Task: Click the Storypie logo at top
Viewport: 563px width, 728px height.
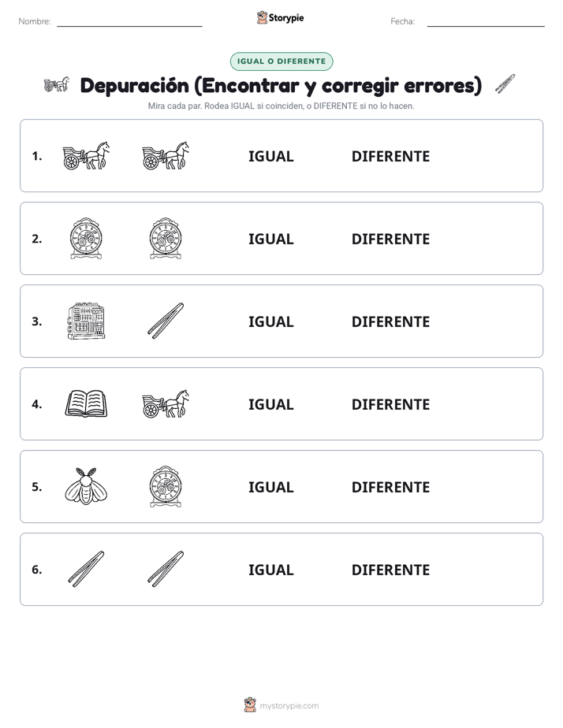Action: pos(281,18)
